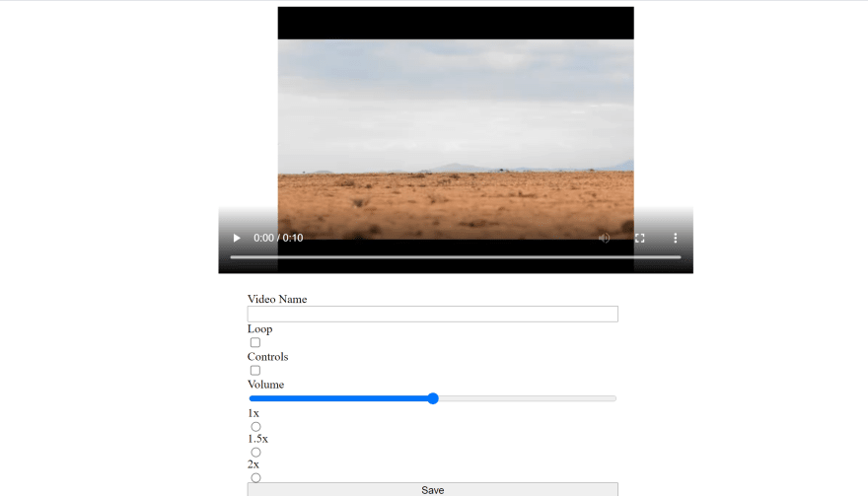This screenshot has width=868, height=496.
Task: Select the 2x playback speed radio
Action: (x=255, y=477)
